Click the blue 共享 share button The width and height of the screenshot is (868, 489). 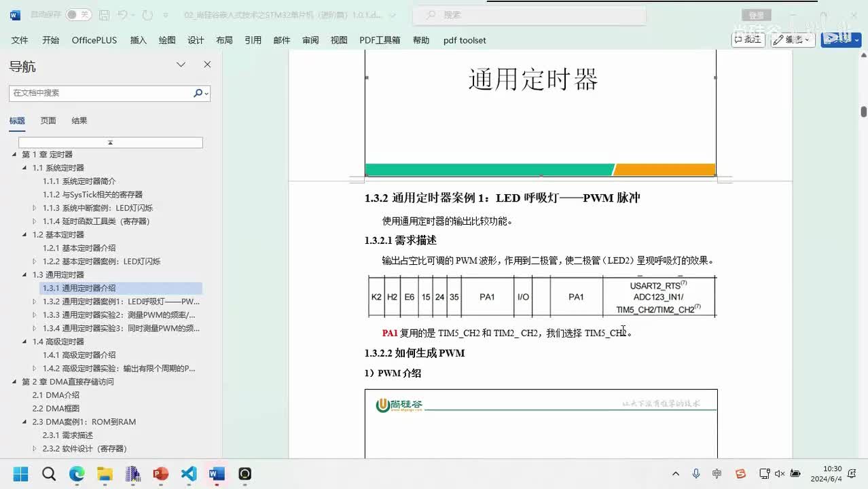point(841,39)
